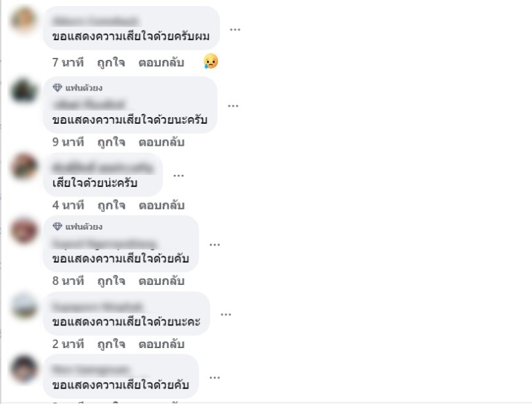Open three-dot menu beside เสียใจด้วยน่ะครับ comment
The height and width of the screenshot is (404, 532).
coord(178,176)
